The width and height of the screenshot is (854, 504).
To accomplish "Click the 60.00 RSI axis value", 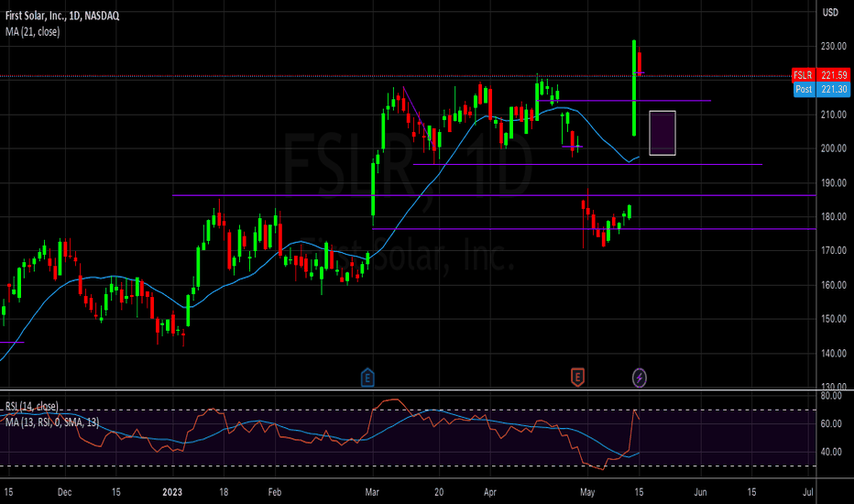I will pyautogui.click(x=831, y=424).
